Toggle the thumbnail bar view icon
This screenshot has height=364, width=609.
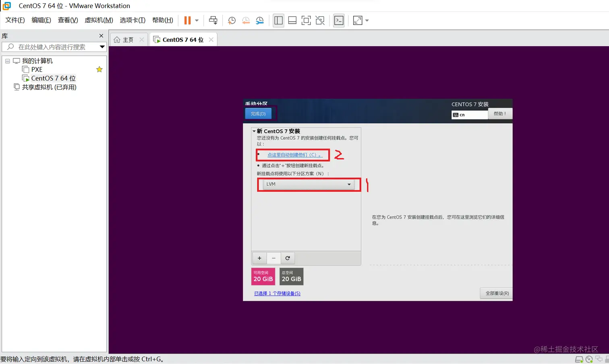[x=292, y=20]
